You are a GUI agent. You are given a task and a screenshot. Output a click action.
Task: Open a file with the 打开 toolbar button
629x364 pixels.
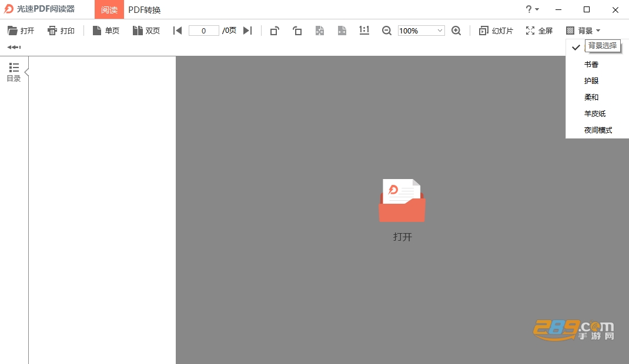[x=21, y=31]
